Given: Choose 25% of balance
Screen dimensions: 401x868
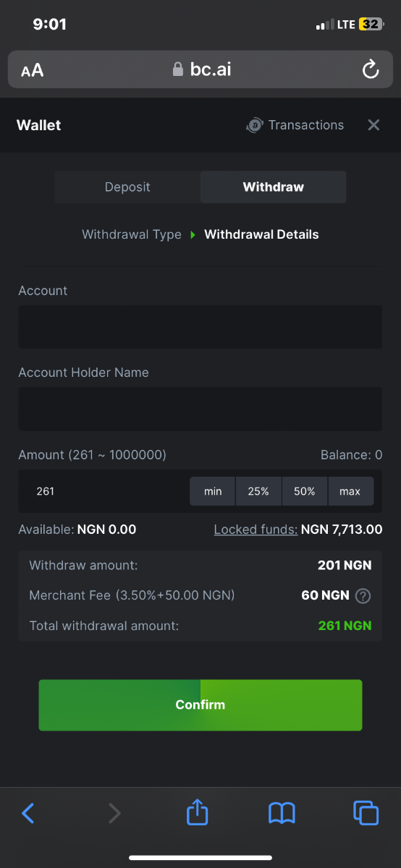Looking at the screenshot, I should pos(258,491).
